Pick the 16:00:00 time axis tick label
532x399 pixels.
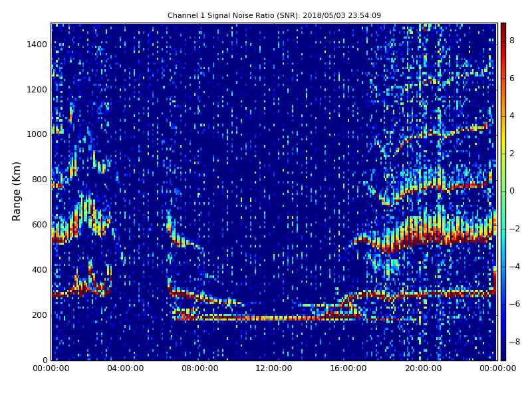pyautogui.click(x=348, y=368)
